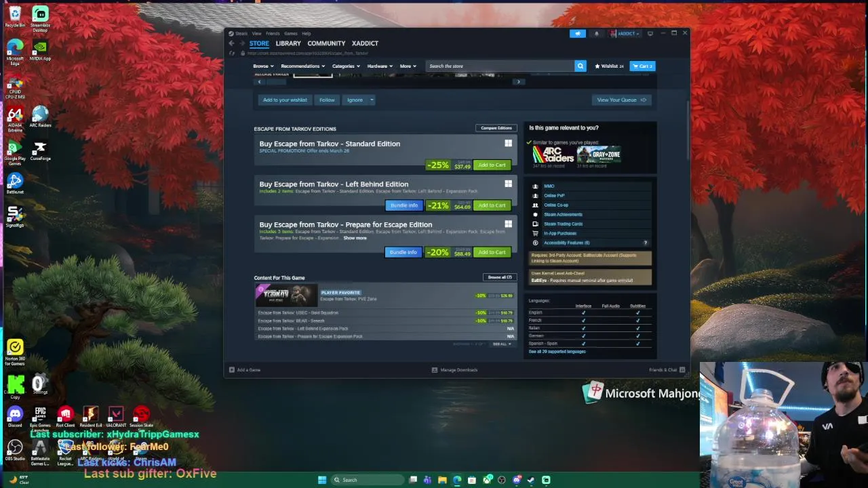Open Microsoft Edge from the taskbar
868x488 pixels.
pos(457,480)
